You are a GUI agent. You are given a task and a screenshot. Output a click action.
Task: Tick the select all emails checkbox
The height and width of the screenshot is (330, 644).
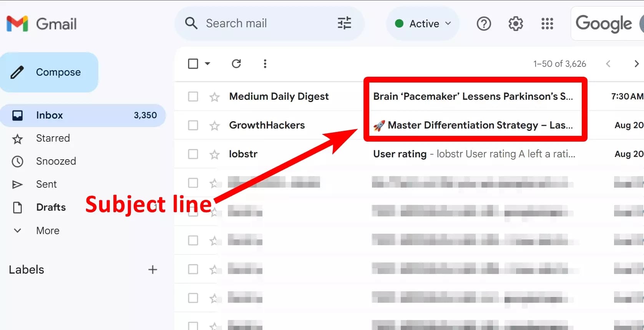pos(193,64)
